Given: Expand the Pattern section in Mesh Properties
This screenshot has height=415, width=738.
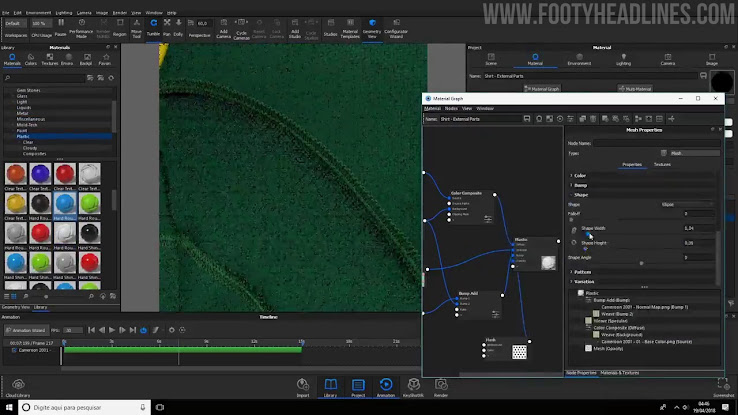Looking at the screenshot, I should point(582,272).
